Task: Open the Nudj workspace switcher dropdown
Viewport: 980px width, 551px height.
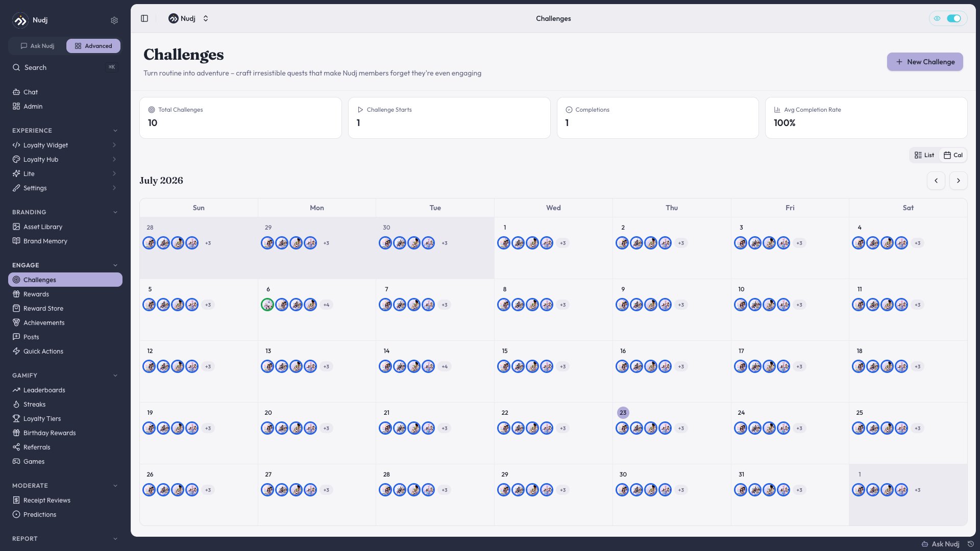Action: 188,18
